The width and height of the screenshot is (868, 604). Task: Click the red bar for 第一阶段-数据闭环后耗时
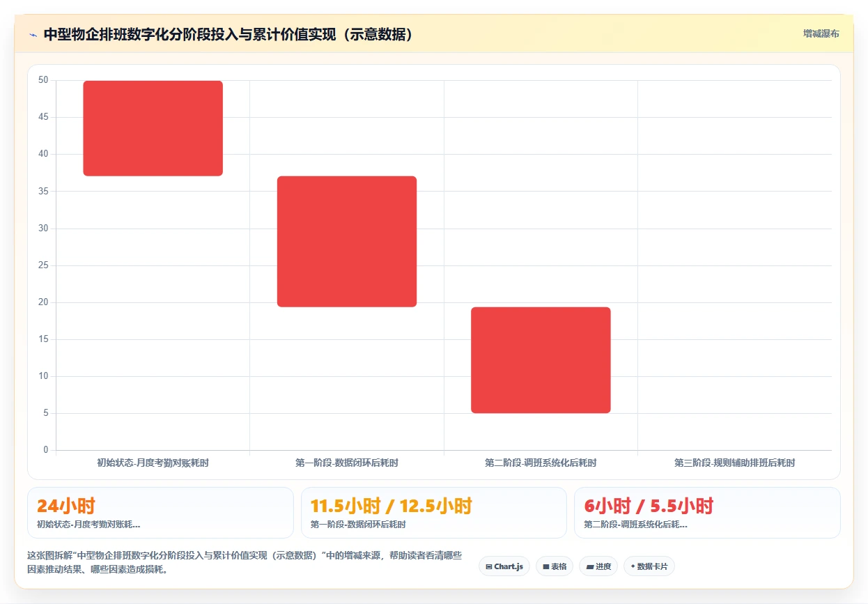coord(347,242)
